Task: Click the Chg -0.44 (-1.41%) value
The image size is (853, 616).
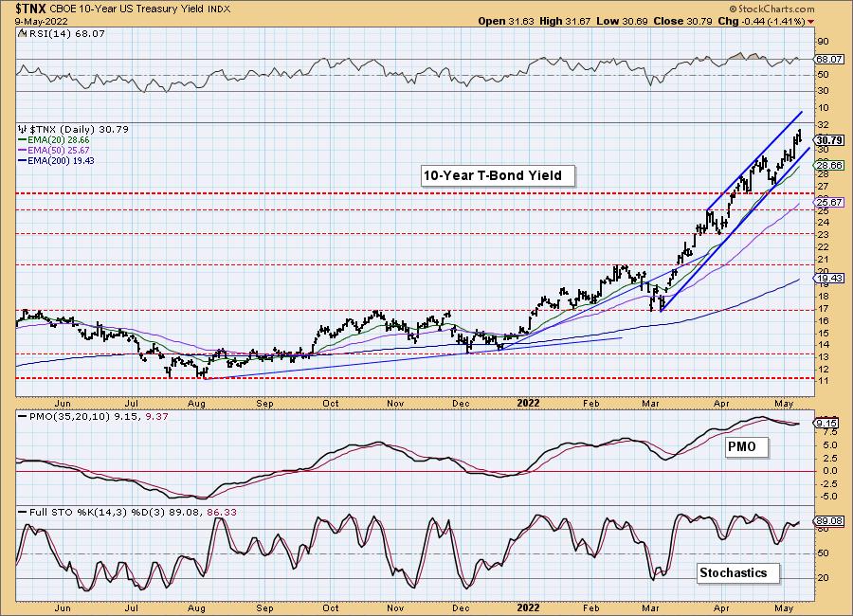Action: coord(762,21)
